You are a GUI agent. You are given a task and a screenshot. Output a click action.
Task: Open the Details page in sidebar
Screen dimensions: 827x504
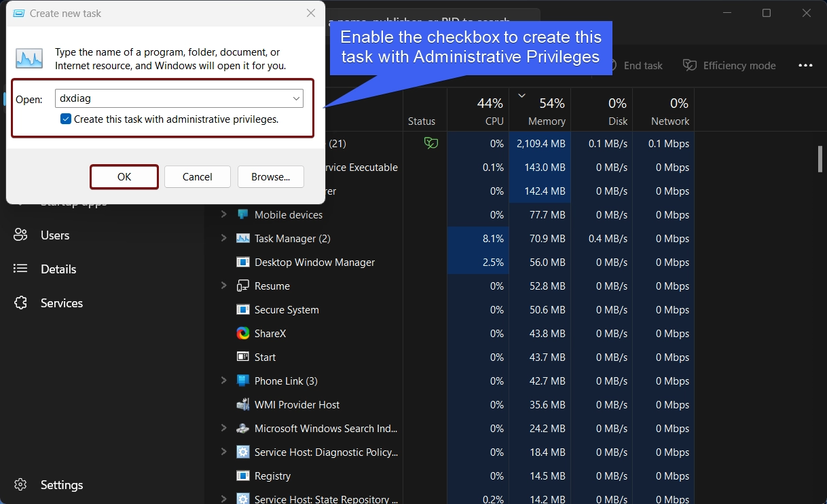point(58,269)
